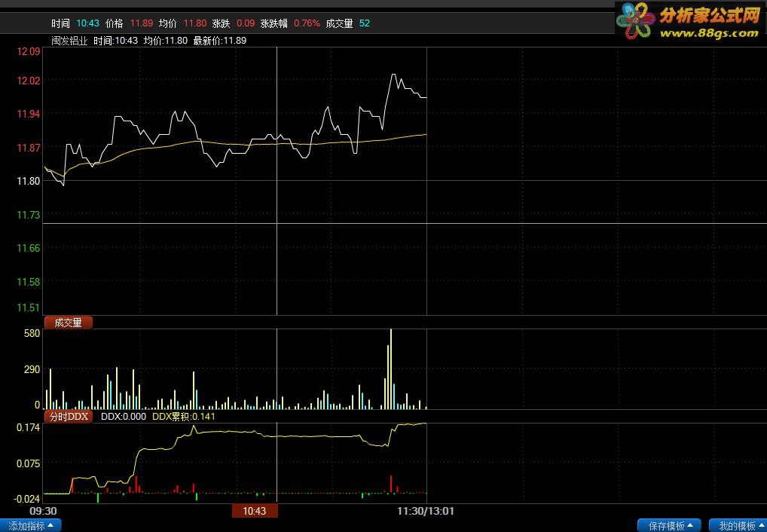The height and width of the screenshot is (532, 767).
Task: Click the 09:30 start time label
Action: pos(43,511)
